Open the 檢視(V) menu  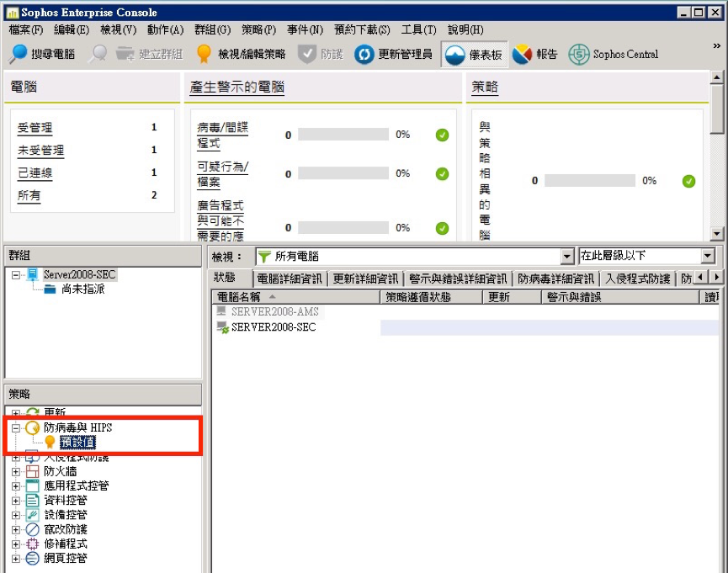(119, 29)
